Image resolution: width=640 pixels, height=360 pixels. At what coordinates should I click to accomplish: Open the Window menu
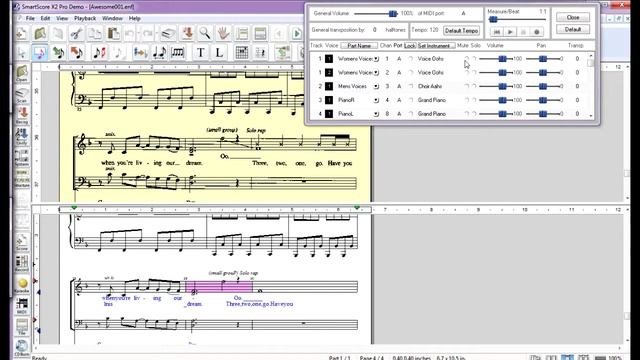point(112,18)
